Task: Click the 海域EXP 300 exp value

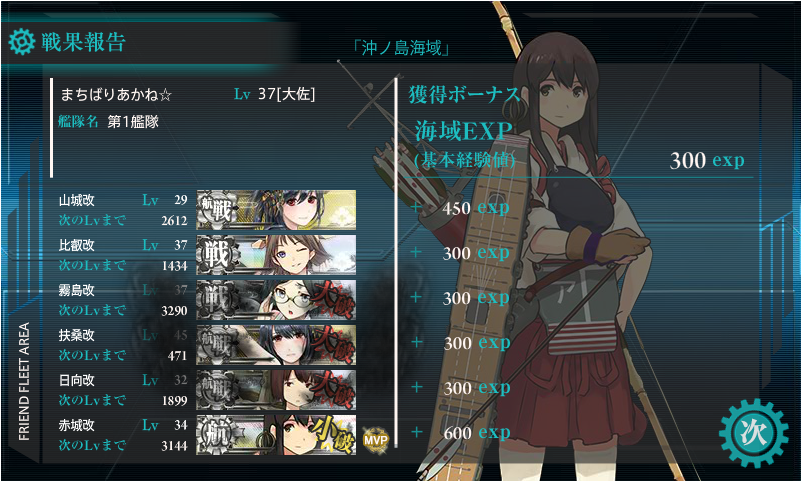Action: click(x=707, y=160)
